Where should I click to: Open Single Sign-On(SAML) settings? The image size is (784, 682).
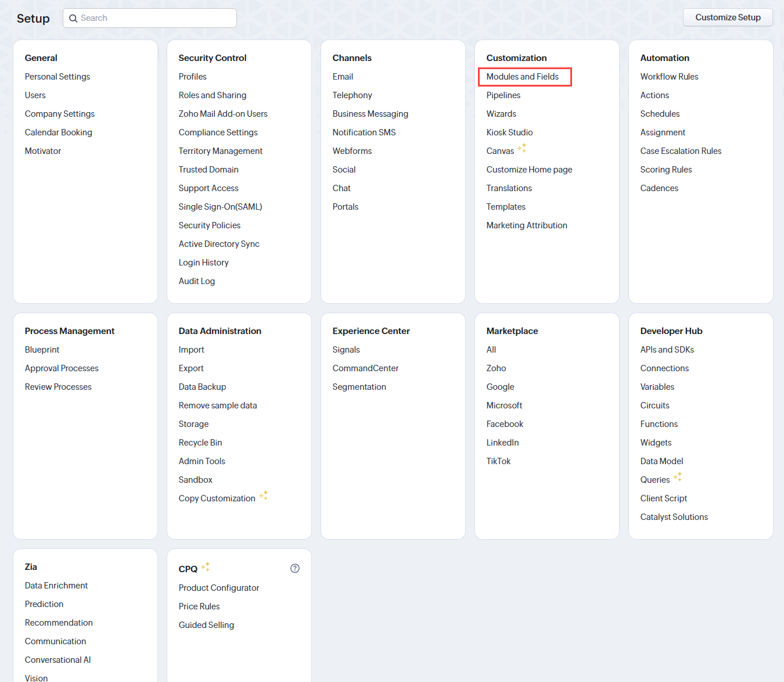coord(221,207)
